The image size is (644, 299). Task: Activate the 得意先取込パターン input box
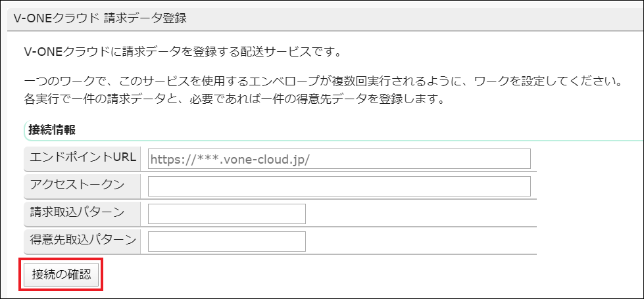tap(227, 242)
